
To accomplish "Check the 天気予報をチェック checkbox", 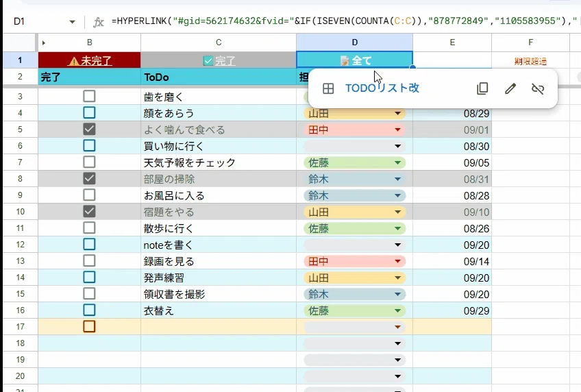I will (89, 162).
